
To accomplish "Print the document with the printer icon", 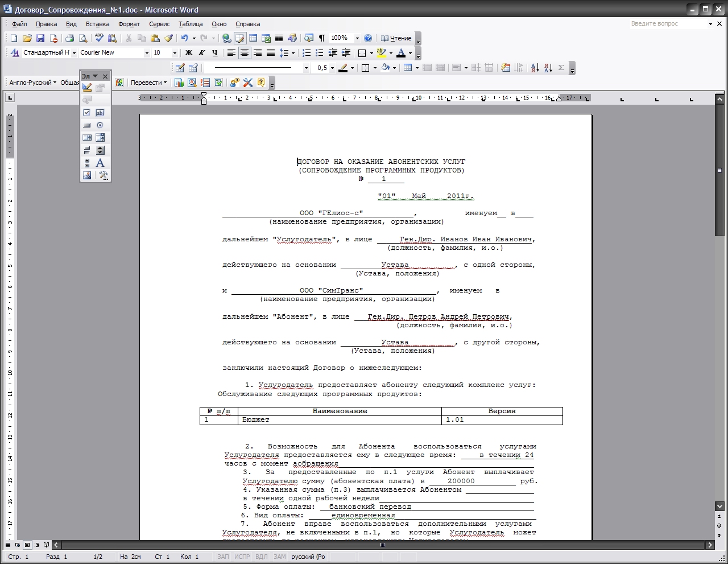I will click(x=69, y=38).
